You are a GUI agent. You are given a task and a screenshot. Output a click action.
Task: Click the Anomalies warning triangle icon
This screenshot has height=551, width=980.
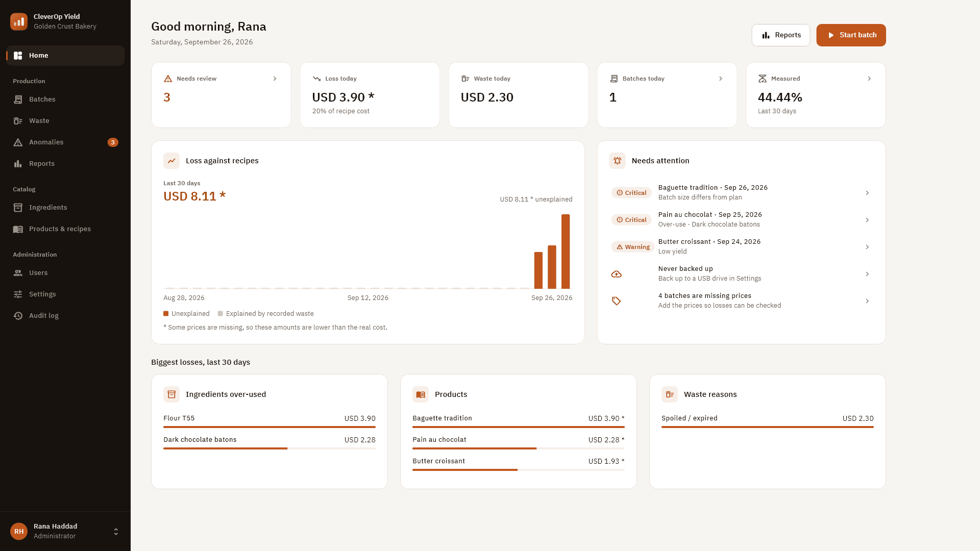click(x=18, y=142)
